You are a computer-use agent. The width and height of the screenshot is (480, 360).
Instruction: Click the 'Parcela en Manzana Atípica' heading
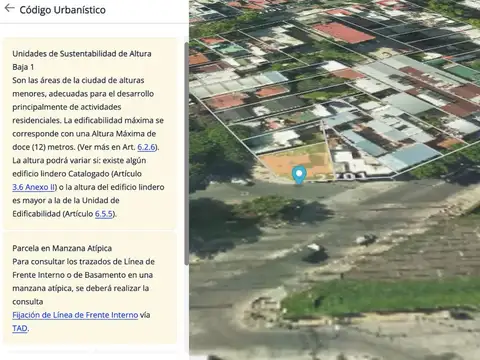(x=62, y=248)
